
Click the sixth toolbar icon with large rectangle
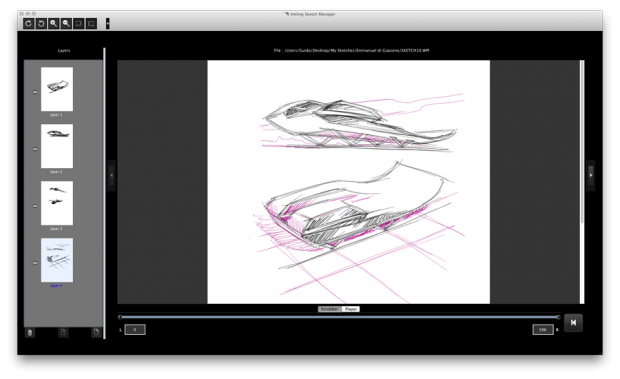(91, 24)
